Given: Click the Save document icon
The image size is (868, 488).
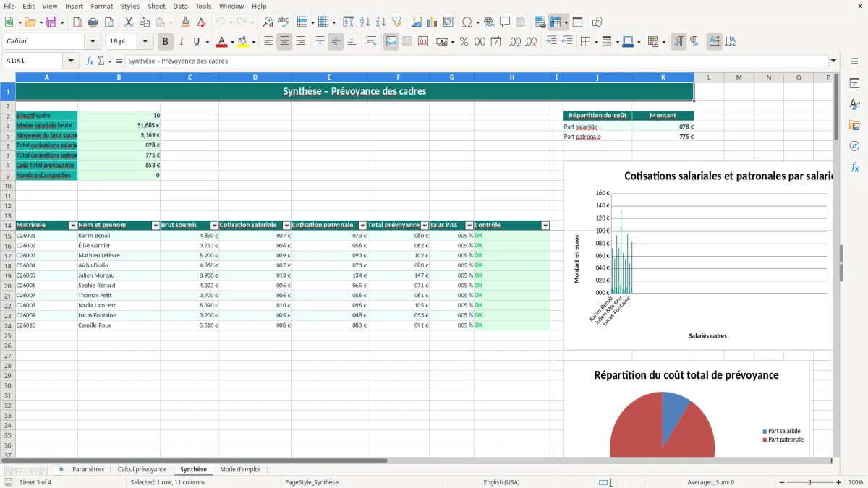Looking at the screenshot, I should coord(51,22).
